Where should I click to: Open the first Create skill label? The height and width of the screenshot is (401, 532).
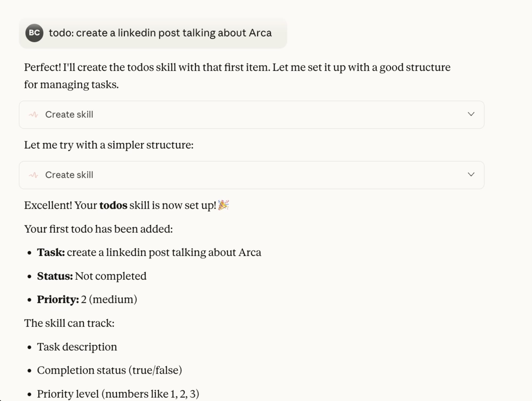(x=69, y=114)
